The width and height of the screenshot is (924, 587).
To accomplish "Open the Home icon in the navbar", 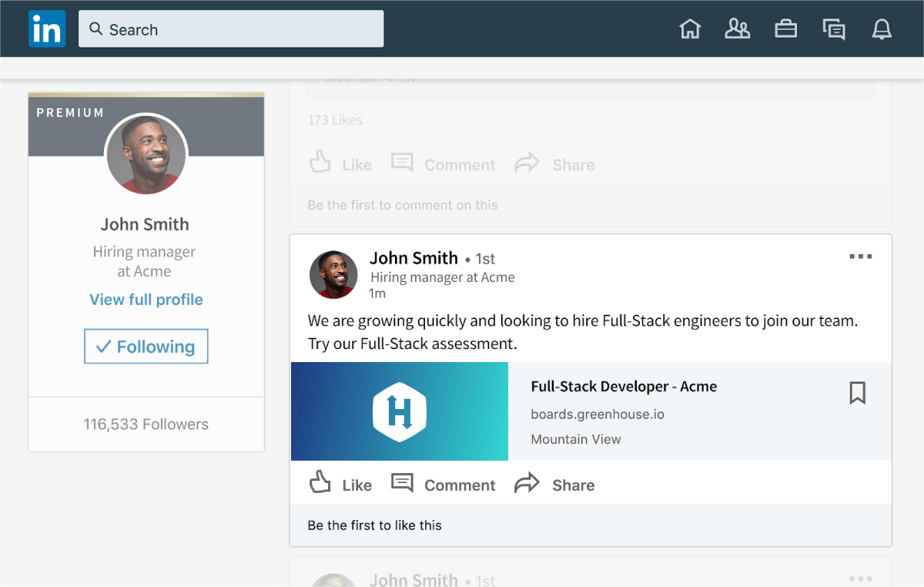I will (690, 29).
